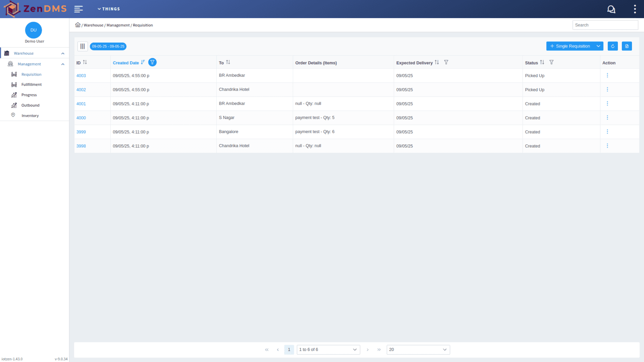This screenshot has height=362, width=644.
Task: Toggle sort on Expected Delivery column
Action: coord(437,62)
